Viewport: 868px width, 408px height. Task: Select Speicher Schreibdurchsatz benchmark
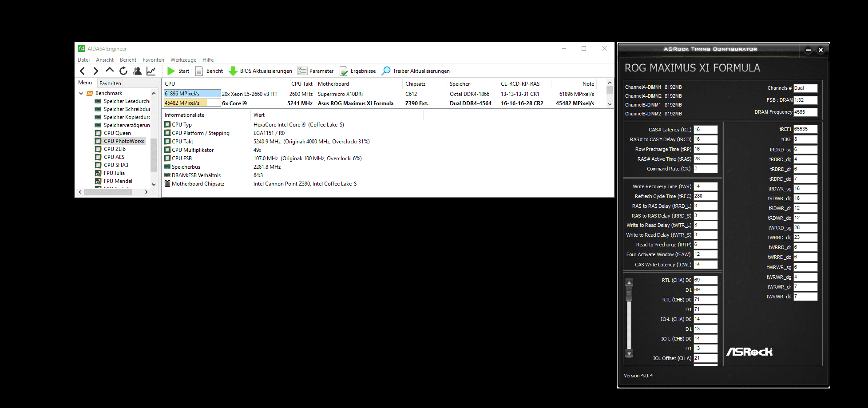click(123, 109)
